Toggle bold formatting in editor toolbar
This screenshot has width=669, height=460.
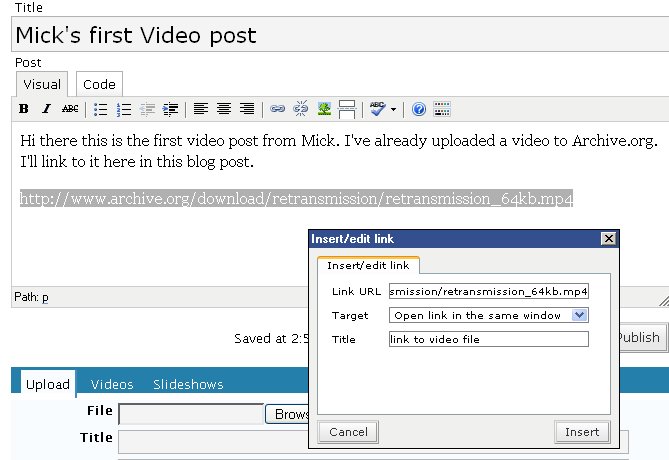pyautogui.click(x=24, y=109)
